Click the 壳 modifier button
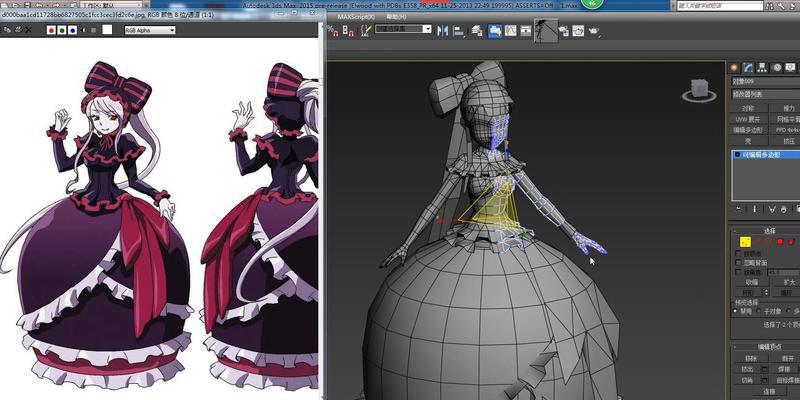The height and width of the screenshot is (400, 800). click(748, 141)
